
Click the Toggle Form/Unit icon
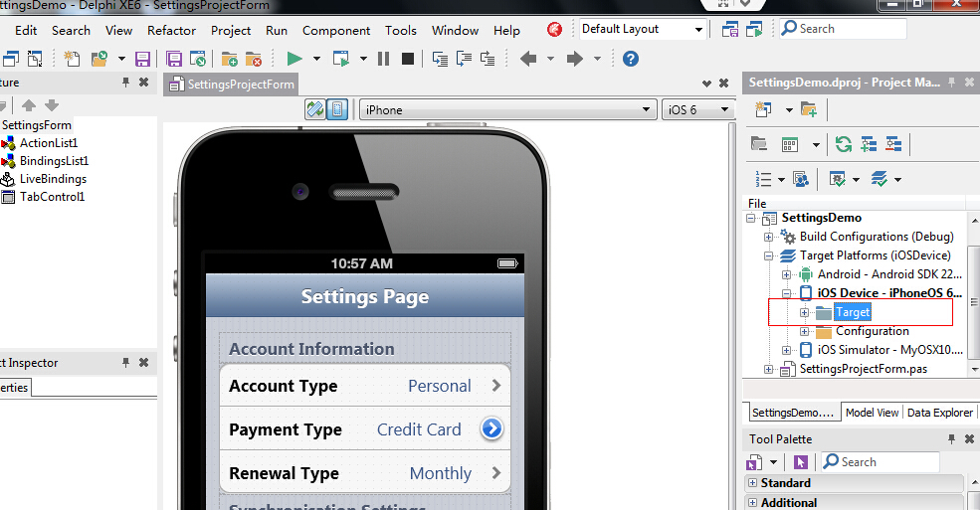35,59
